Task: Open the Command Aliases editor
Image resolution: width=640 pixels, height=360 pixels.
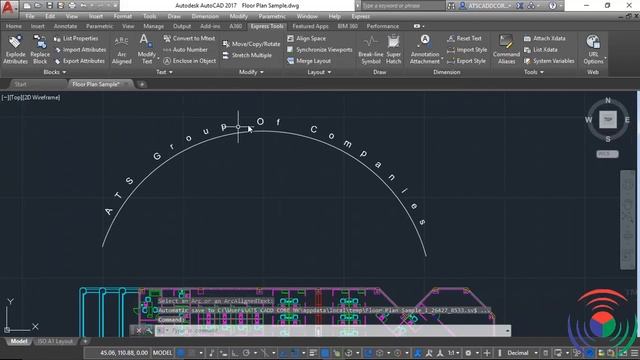Action: tap(506, 50)
